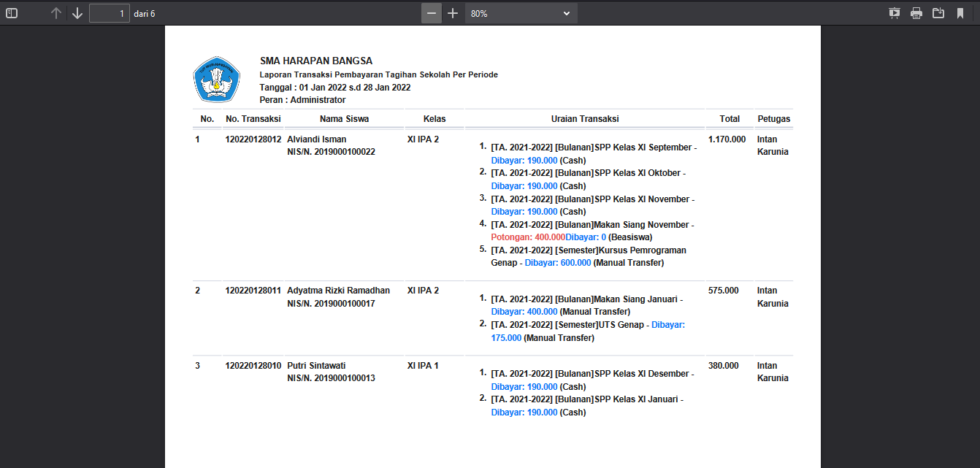
Task: Click the red Potongan: 400.000 text
Action: 528,237
